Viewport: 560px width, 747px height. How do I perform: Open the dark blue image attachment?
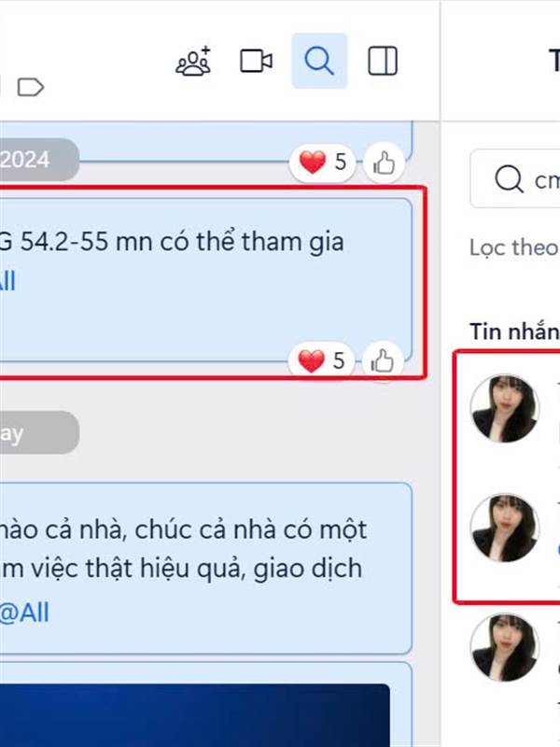[195, 715]
